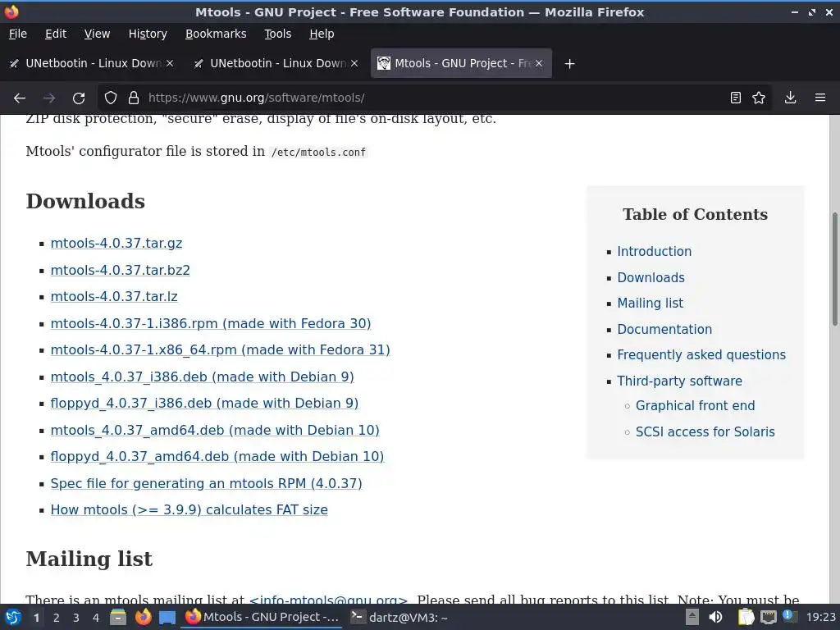Image resolution: width=840 pixels, height=630 pixels.
Task: Download mtools-4.0.37.tar.bz2
Action: [120, 270]
